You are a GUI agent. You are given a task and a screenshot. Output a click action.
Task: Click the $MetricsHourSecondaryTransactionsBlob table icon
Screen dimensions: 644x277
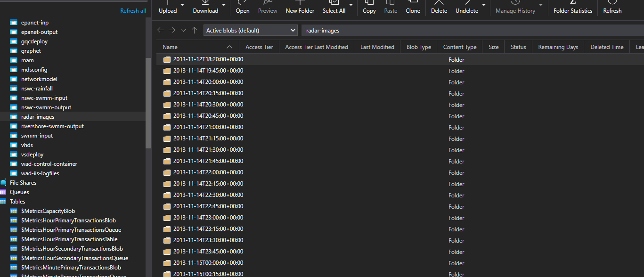point(14,249)
